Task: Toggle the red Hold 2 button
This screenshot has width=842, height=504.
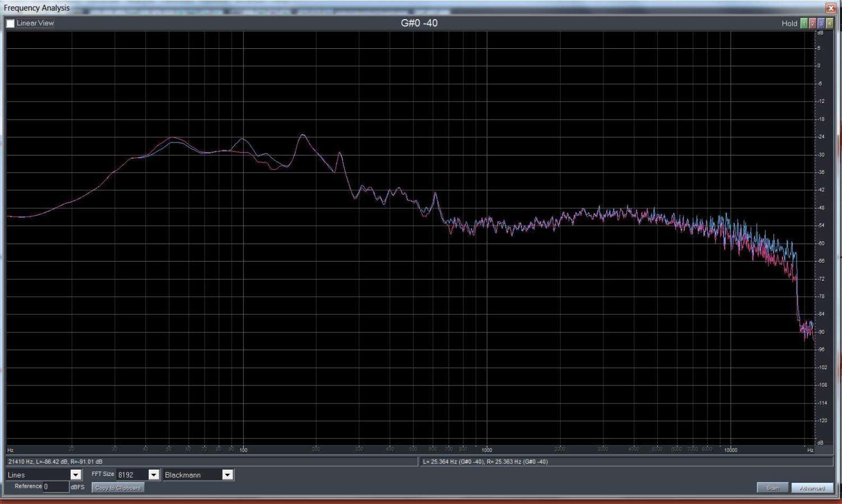Action: (x=812, y=24)
